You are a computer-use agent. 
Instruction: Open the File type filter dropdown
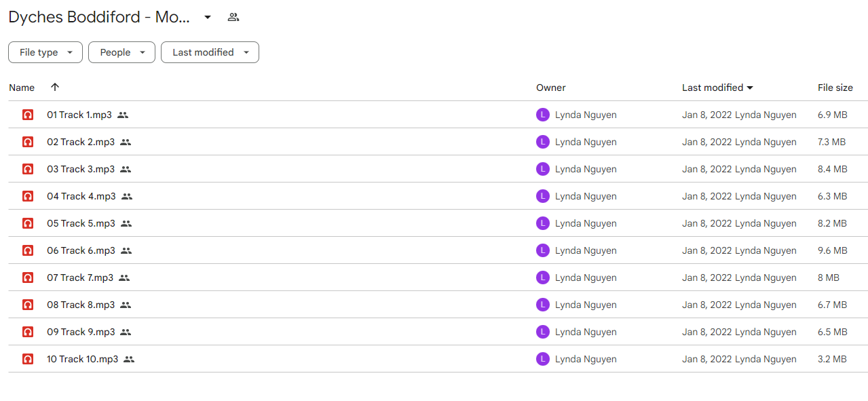point(45,52)
